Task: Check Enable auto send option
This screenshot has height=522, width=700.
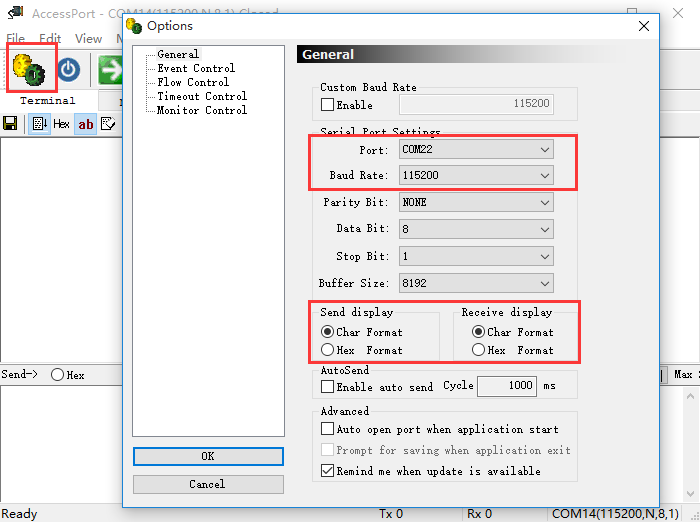Action: point(328,387)
